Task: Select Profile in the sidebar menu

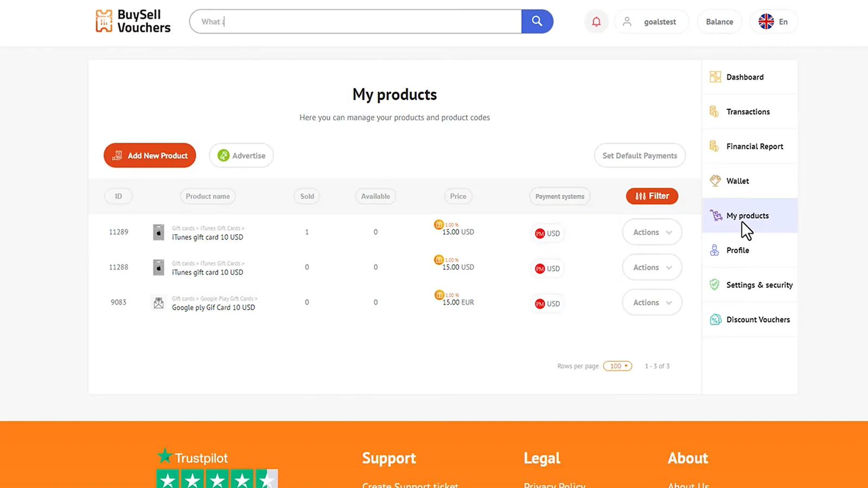Action: pos(737,250)
